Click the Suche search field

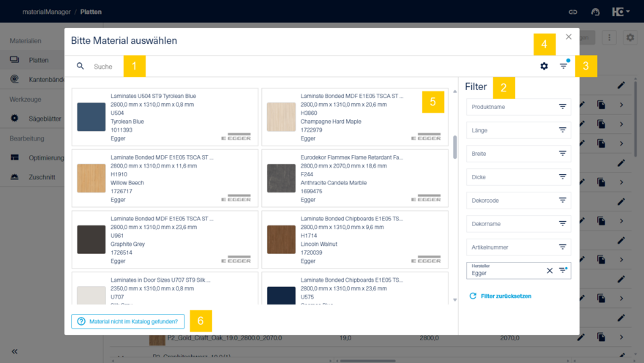[x=103, y=67]
